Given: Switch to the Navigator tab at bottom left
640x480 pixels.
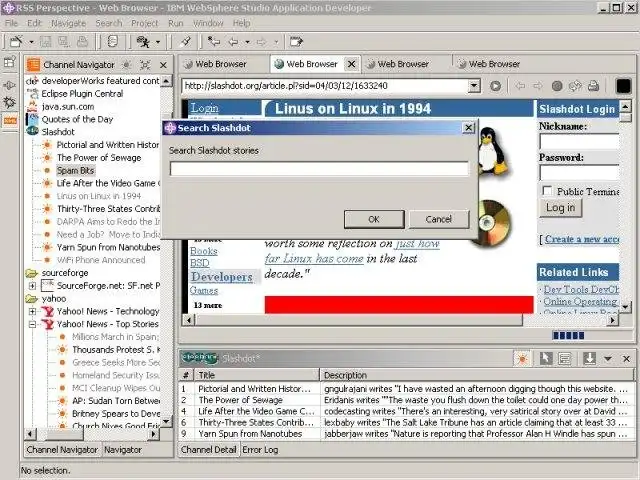Looking at the screenshot, I should [123, 449].
